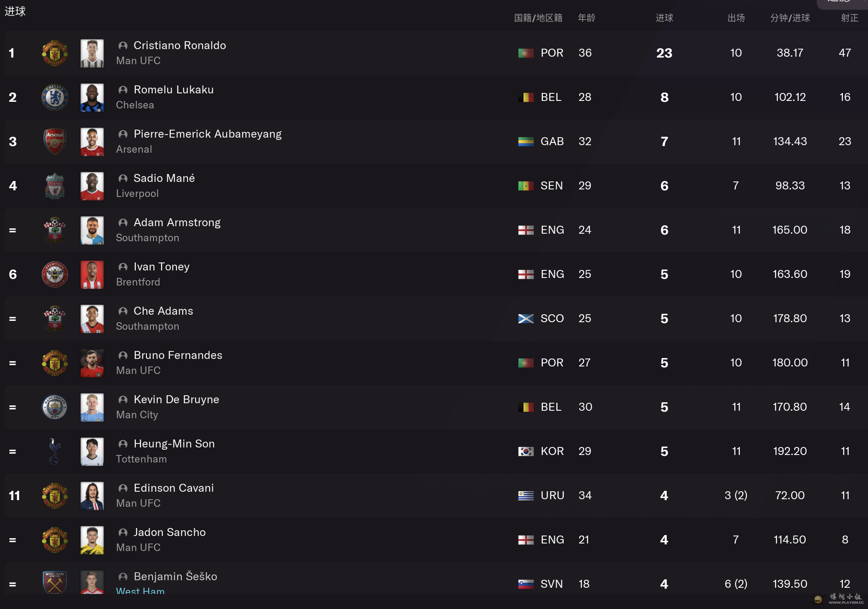This screenshot has width=868, height=609.
Task: Sort by 出场 appearances header
Action: pyautogui.click(x=736, y=18)
